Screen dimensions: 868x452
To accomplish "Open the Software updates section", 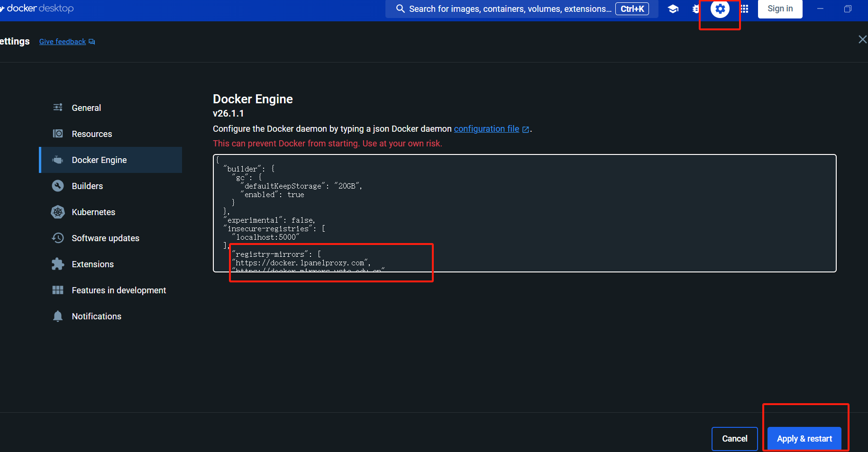I will pos(110,238).
